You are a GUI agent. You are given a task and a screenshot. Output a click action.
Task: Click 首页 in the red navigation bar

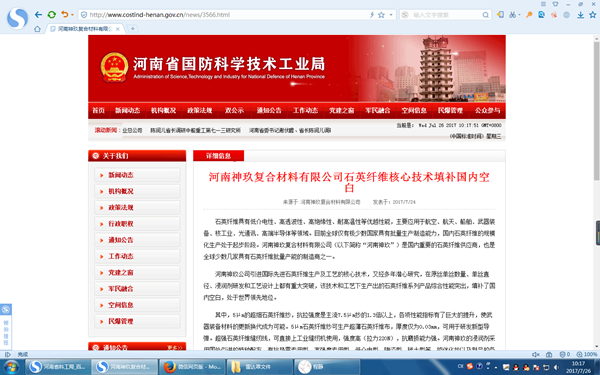pos(98,111)
